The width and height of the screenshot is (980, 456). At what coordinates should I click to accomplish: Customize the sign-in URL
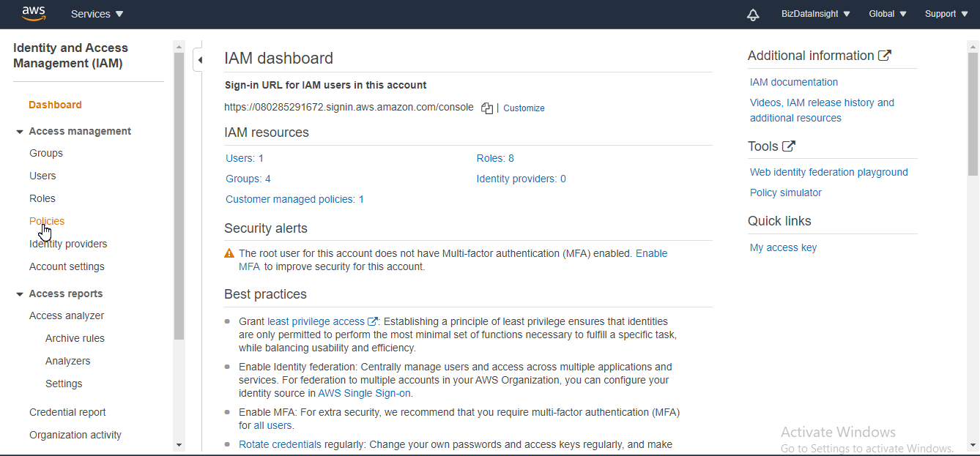pyautogui.click(x=524, y=108)
